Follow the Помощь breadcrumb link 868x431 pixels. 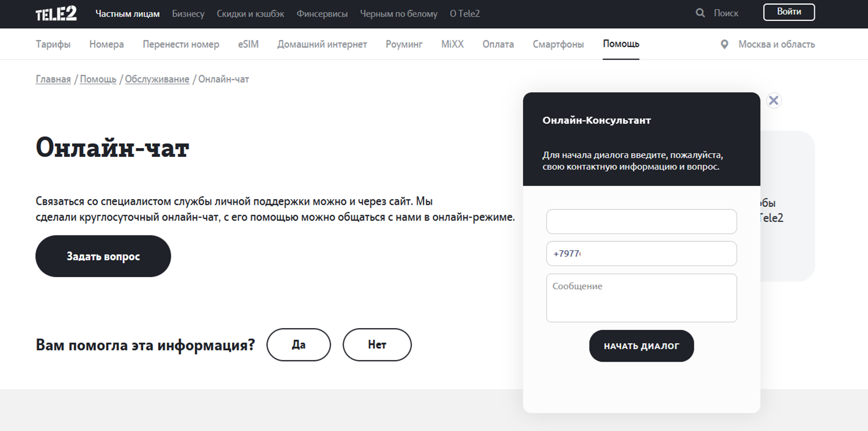(98, 79)
